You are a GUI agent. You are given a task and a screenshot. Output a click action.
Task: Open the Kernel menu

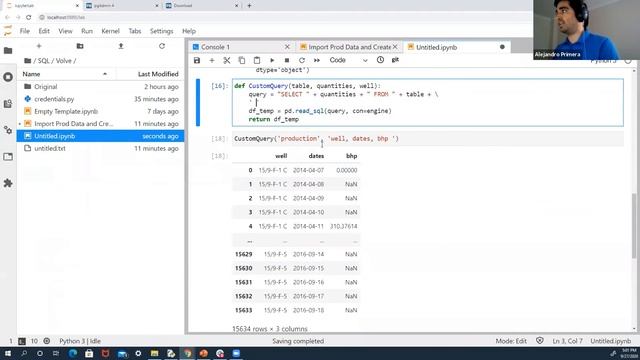110,31
